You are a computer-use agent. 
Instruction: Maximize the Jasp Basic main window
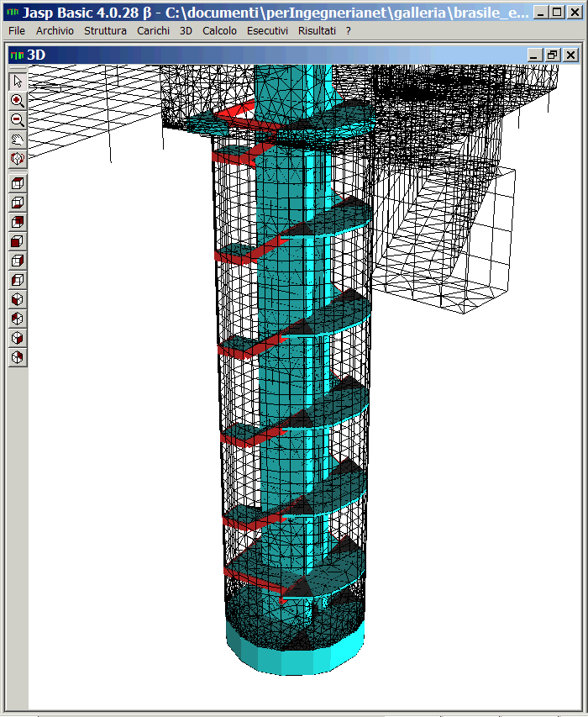coord(557,13)
